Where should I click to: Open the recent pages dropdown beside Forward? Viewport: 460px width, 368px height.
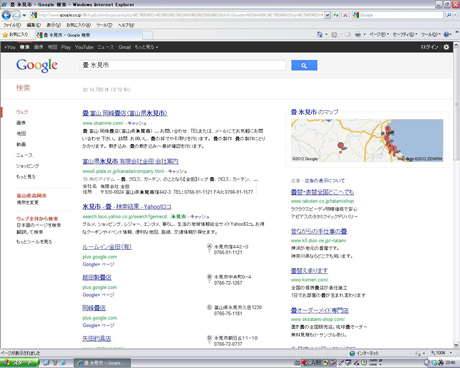click(24, 15)
